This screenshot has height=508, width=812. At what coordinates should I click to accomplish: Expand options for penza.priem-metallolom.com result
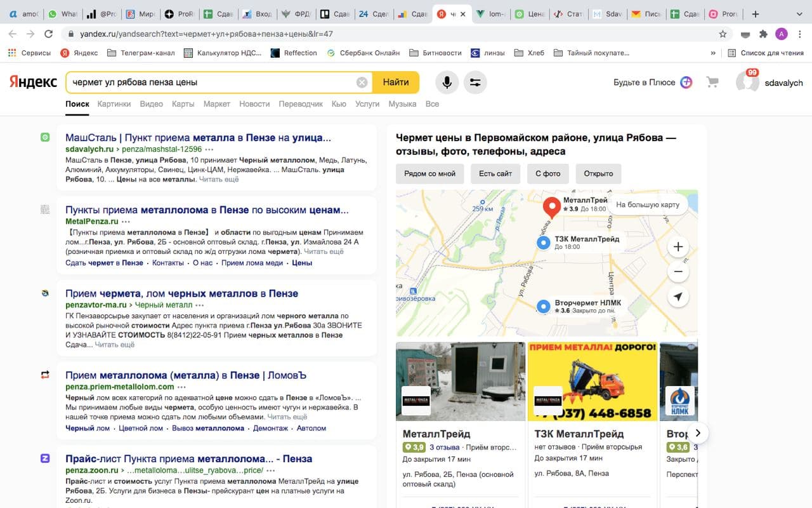pyautogui.click(x=182, y=387)
